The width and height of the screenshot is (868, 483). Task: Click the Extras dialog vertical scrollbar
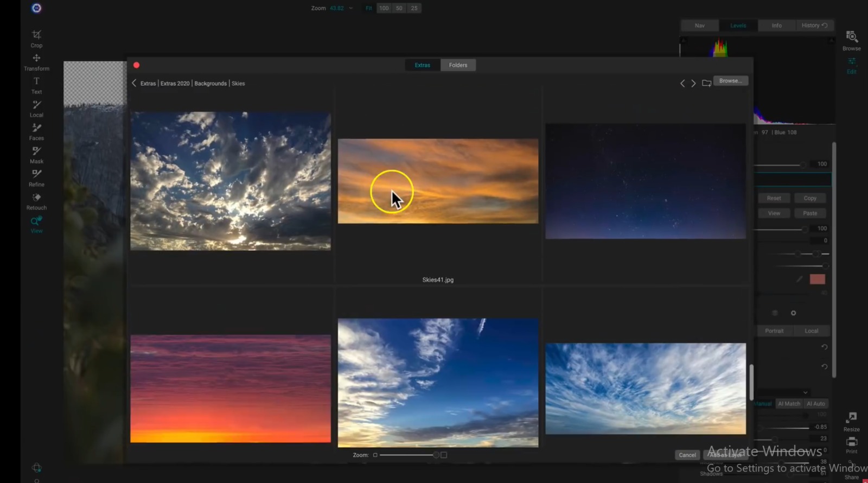751,382
